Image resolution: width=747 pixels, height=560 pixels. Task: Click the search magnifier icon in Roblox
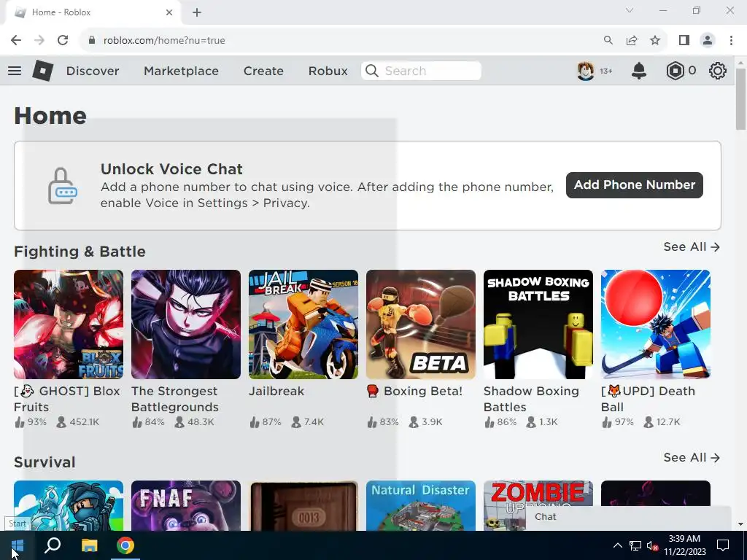[x=372, y=71]
